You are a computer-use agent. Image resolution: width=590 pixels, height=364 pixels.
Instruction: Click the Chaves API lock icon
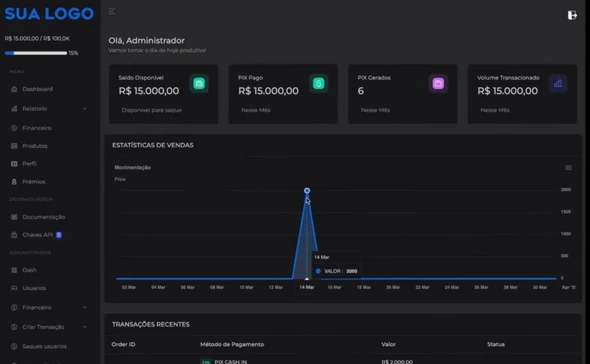click(14, 235)
